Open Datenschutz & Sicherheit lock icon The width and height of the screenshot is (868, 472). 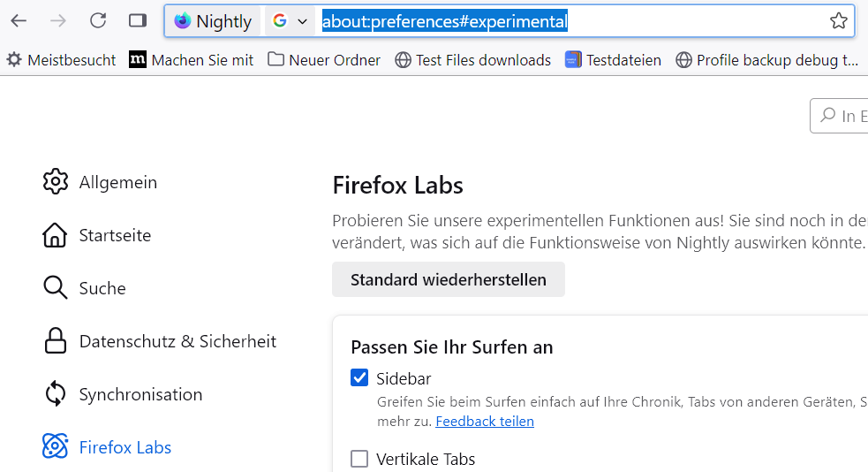click(x=55, y=341)
